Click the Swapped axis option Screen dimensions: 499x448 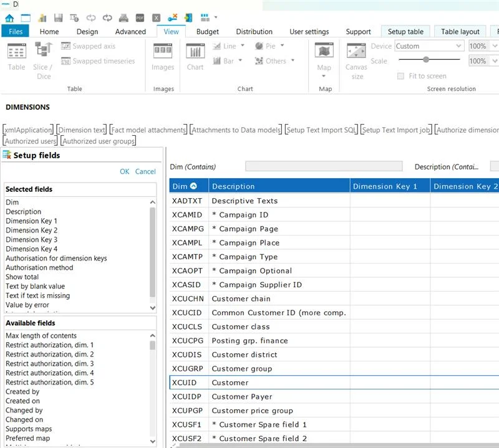pos(88,46)
